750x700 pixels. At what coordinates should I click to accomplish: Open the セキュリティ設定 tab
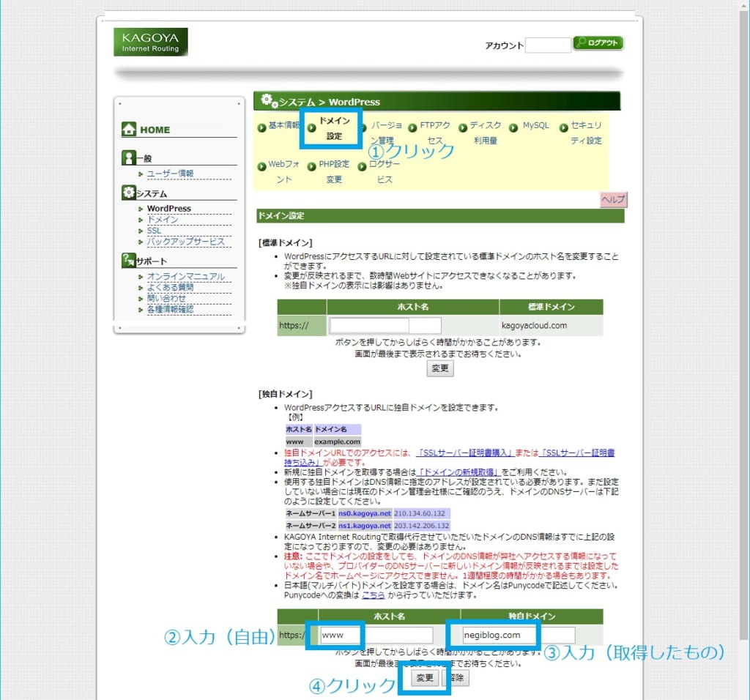(586, 133)
